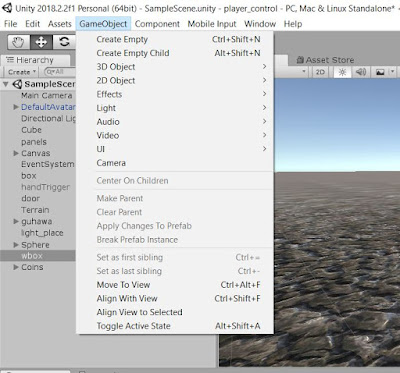Open the Assets menu
The image size is (400, 373).
tap(60, 24)
